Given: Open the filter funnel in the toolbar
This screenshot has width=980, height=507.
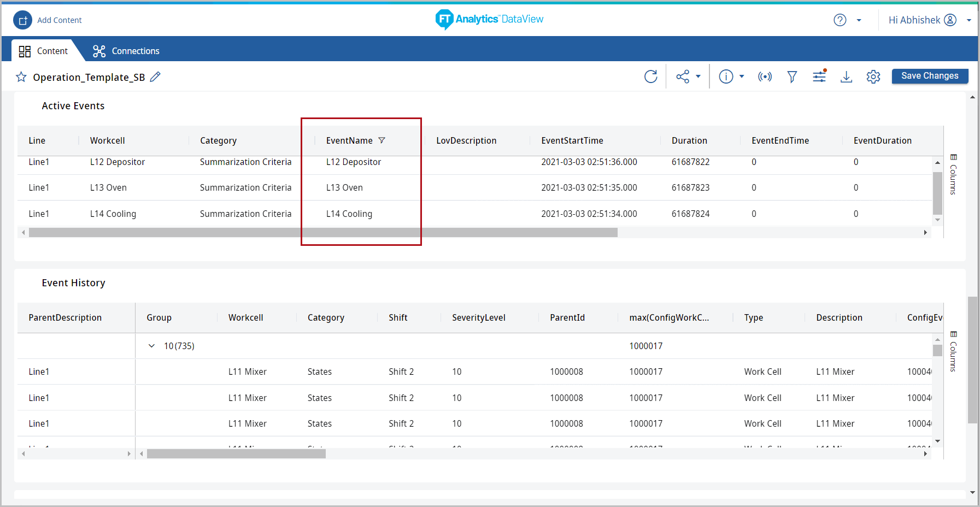Looking at the screenshot, I should (x=792, y=76).
